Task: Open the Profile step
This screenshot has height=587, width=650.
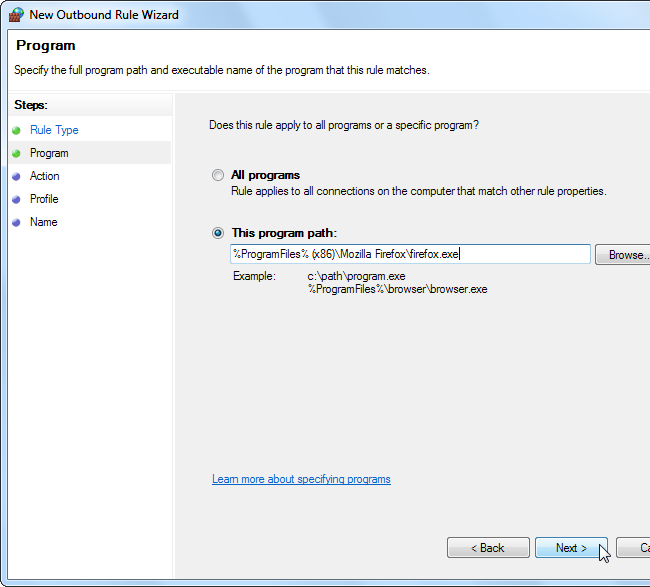Action: [44, 199]
